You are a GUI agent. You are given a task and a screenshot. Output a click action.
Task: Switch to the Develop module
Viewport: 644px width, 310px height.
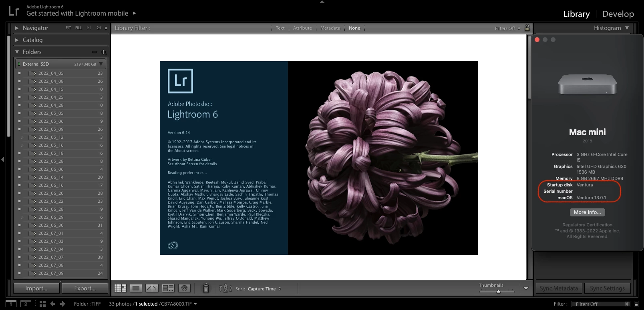tap(618, 14)
